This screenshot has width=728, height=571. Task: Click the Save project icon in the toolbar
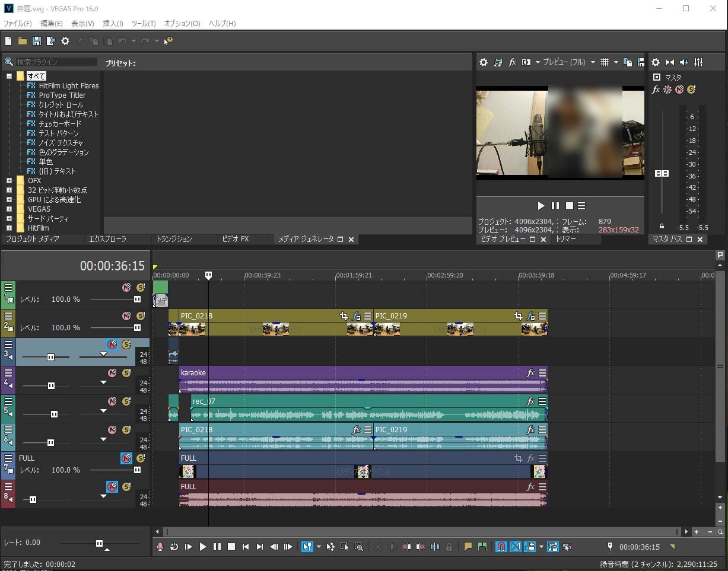point(37,41)
